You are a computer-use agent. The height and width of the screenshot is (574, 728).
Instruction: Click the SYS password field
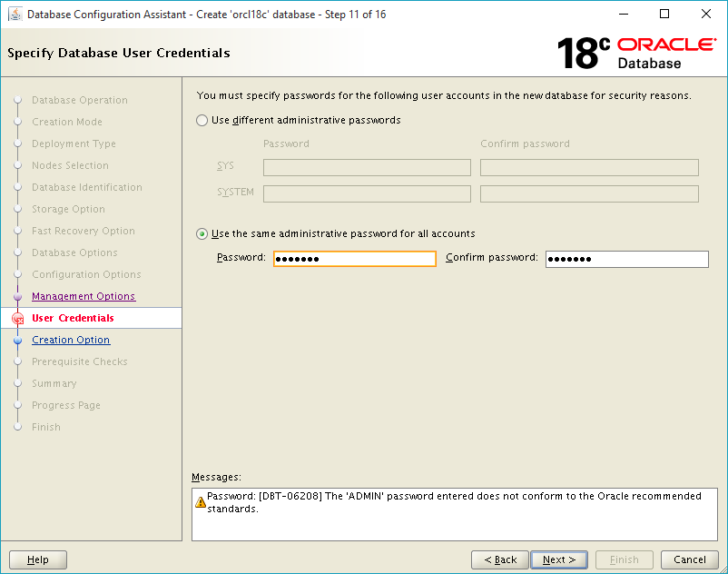click(367, 168)
